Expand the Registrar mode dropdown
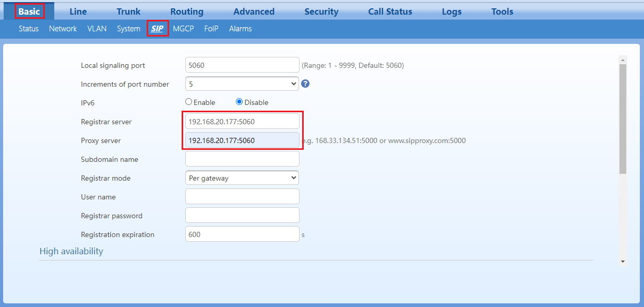This screenshot has width=644, height=307. click(x=242, y=178)
